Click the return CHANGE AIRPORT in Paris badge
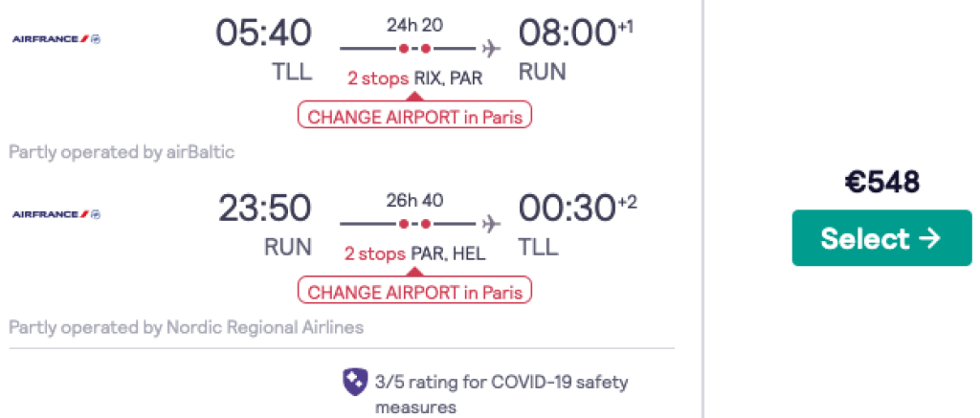The height and width of the screenshot is (418, 980). click(x=414, y=291)
